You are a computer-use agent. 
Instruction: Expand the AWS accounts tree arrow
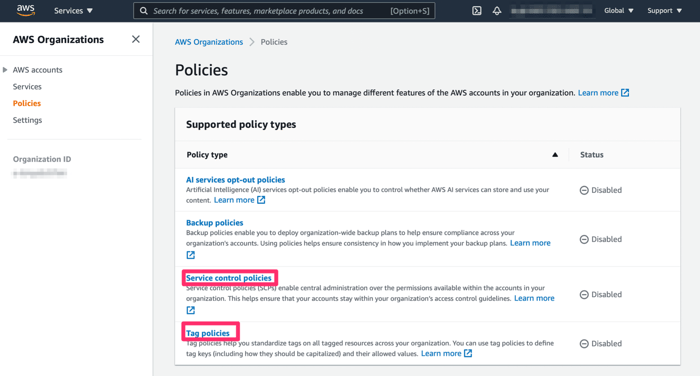click(5, 70)
